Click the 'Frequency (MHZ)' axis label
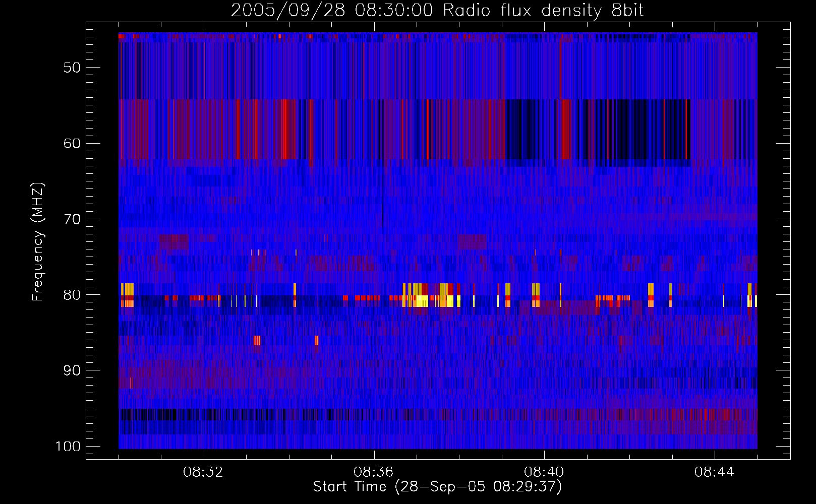Viewport: 816px width, 504px height. coord(38,242)
